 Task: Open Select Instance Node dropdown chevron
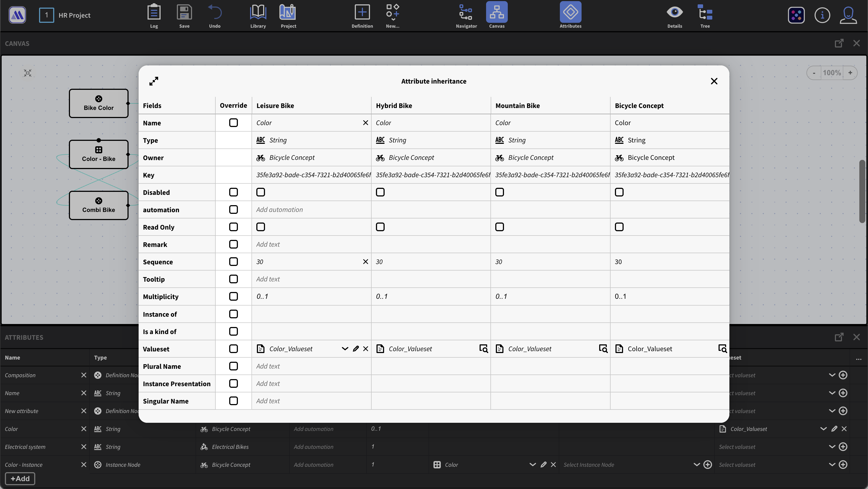pyautogui.click(x=697, y=465)
